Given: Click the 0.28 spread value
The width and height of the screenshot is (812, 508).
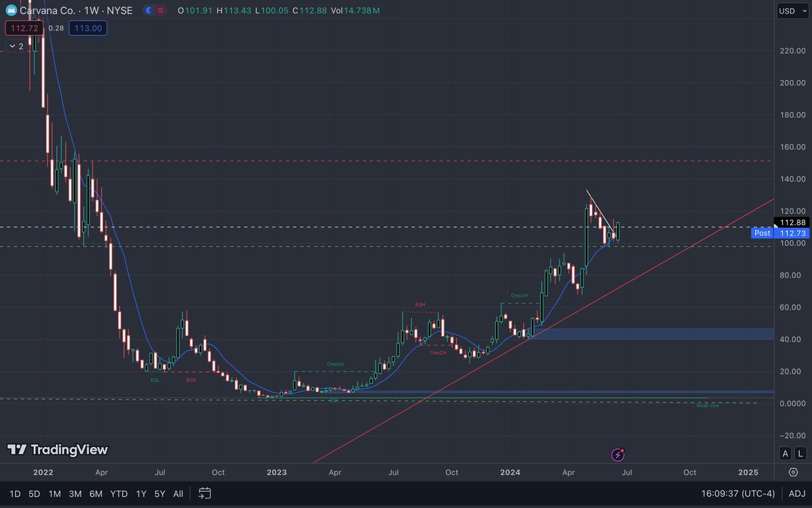Looking at the screenshot, I should tap(56, 28).
